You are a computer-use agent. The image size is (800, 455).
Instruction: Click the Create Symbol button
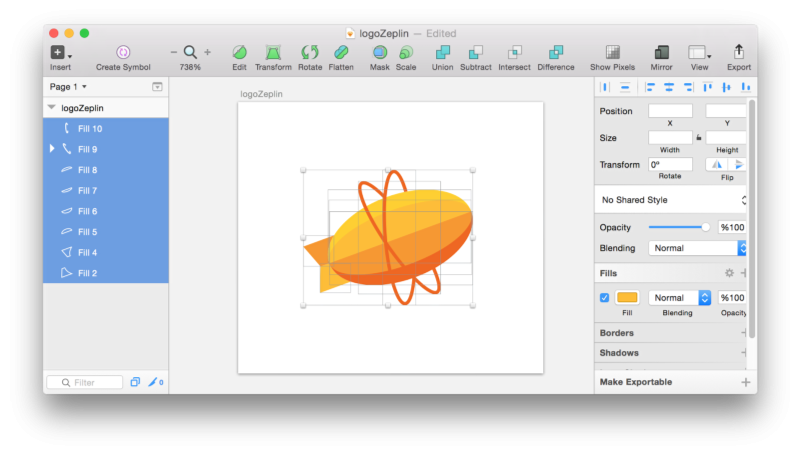123,58
